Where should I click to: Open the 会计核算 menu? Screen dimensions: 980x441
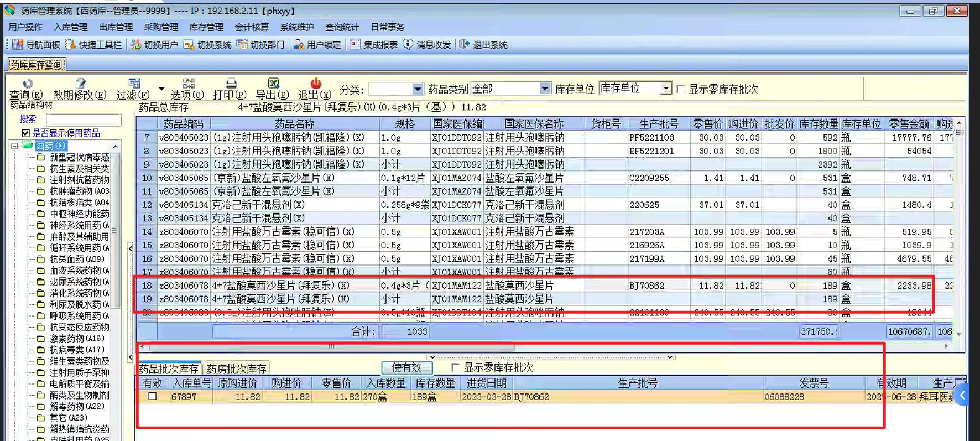[x=252, y=27]
